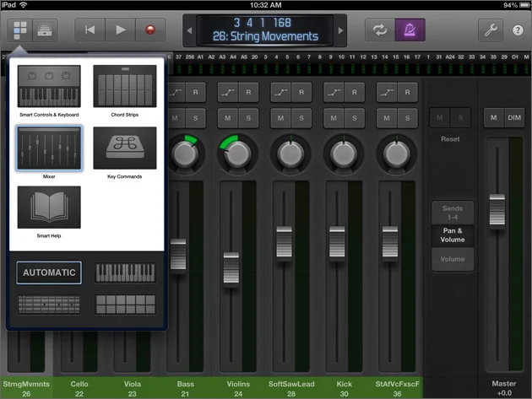
Task: Mute the Kick channel
Action: click(334, 118)
